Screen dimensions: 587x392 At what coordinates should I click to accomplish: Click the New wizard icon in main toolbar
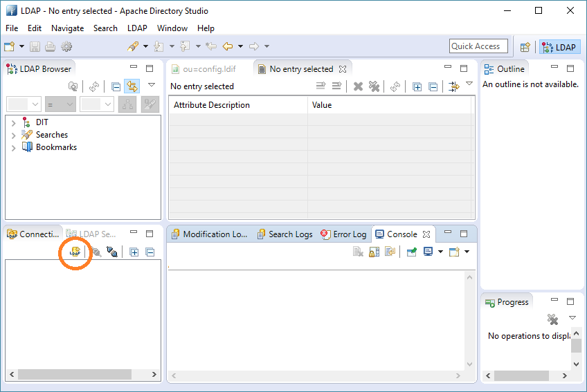pyautogui.click(x=10, y=46)
